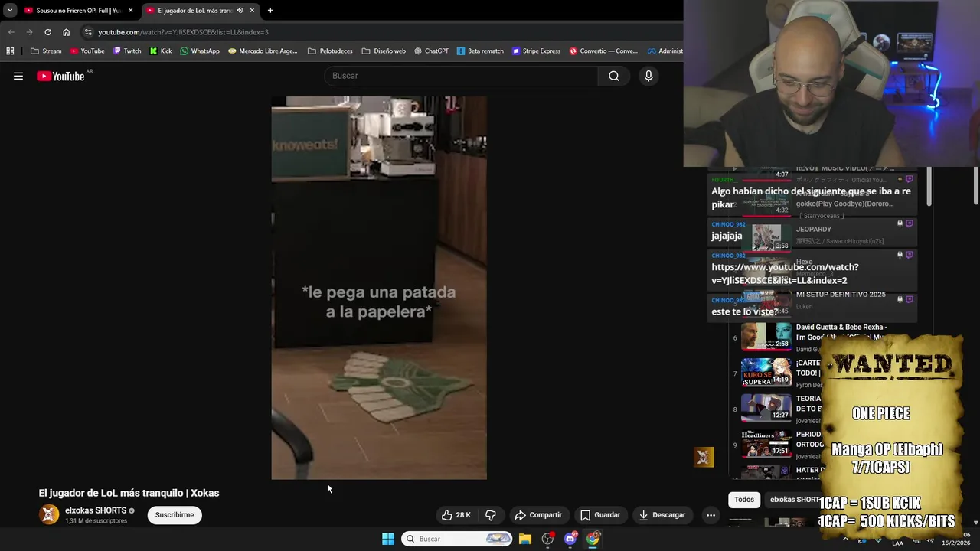980x551 pixels.
Task: Open File Explorer from taskbar
Action: point(525,539)
